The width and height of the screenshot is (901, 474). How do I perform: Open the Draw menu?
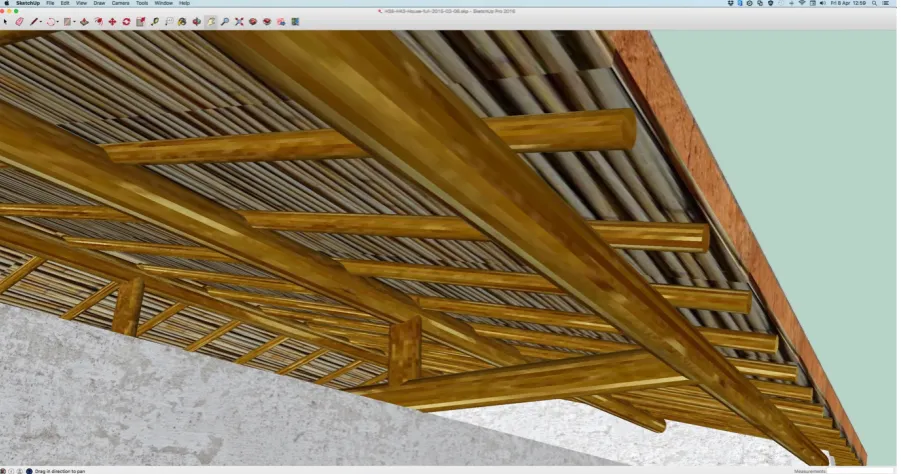(99, 3)
